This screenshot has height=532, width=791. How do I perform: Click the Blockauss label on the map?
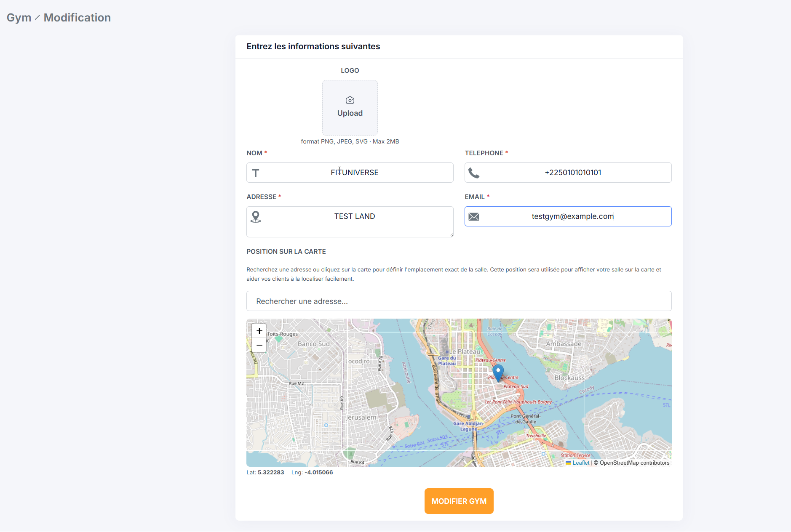coord(569,378)
